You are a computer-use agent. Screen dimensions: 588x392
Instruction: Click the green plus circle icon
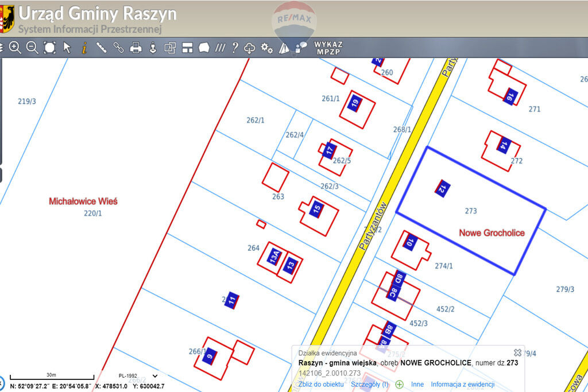coord(400,384)
